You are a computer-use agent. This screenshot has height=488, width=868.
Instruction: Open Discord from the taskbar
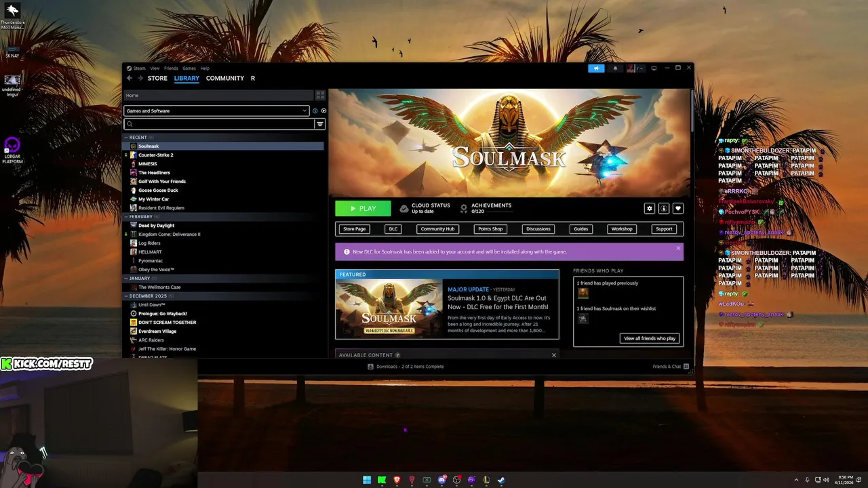pos(441,480)
